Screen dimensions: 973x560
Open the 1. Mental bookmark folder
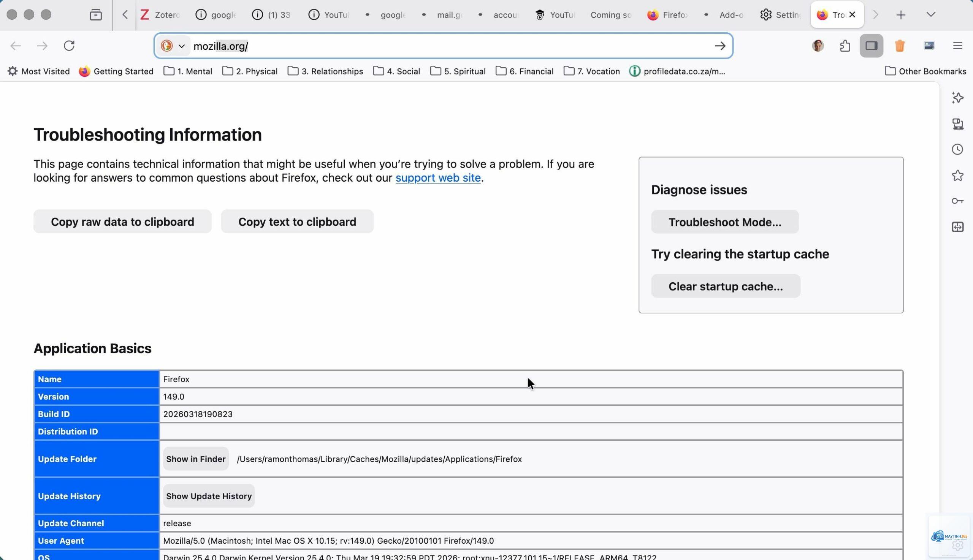point(188,71)
